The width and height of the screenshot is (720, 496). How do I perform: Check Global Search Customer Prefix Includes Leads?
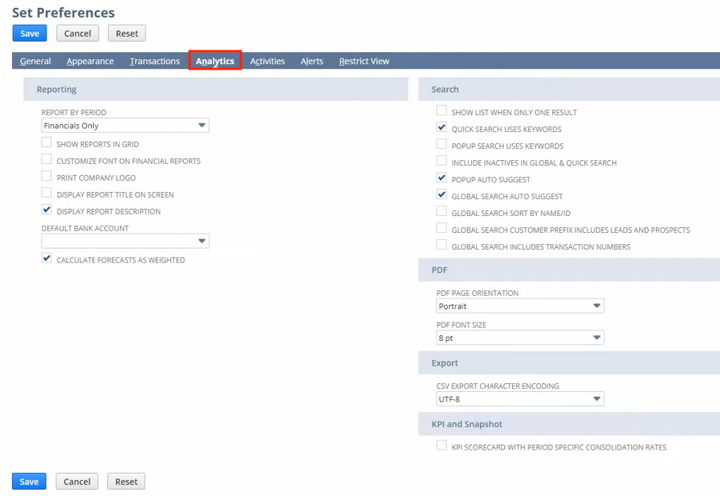(441, 228)
